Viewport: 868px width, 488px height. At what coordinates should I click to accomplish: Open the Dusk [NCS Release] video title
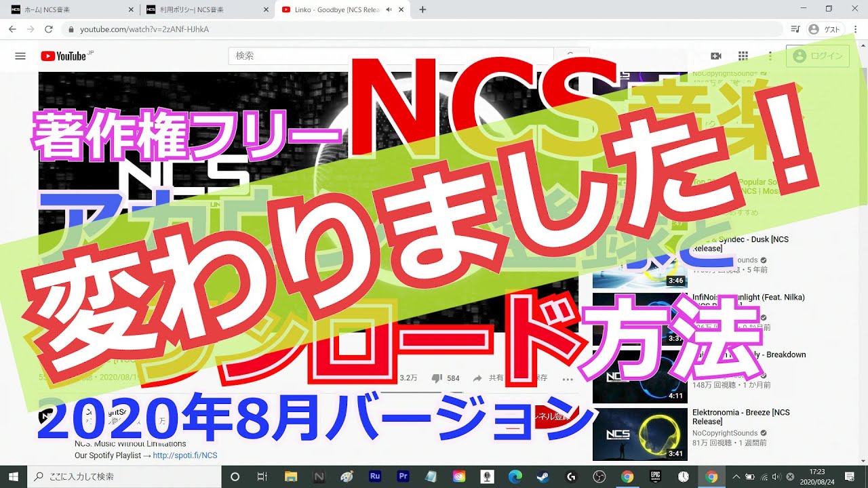[x=741, y=244]
